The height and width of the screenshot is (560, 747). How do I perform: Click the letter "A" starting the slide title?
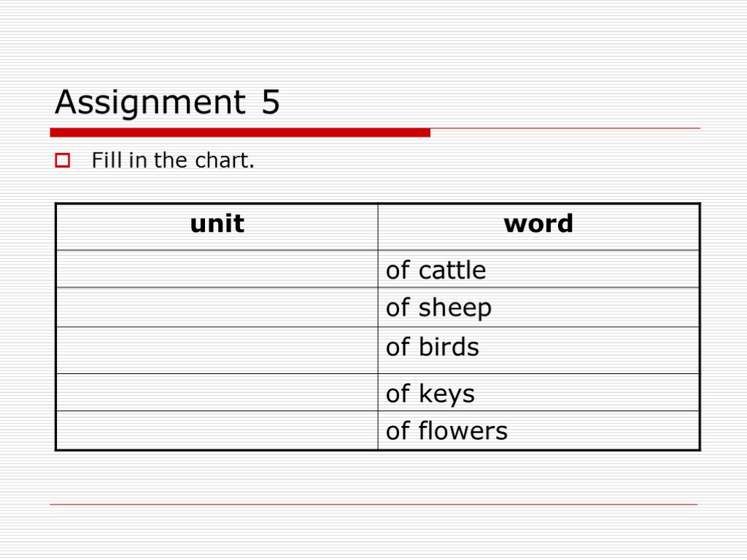pyautogui.click(x=66, y=103)
